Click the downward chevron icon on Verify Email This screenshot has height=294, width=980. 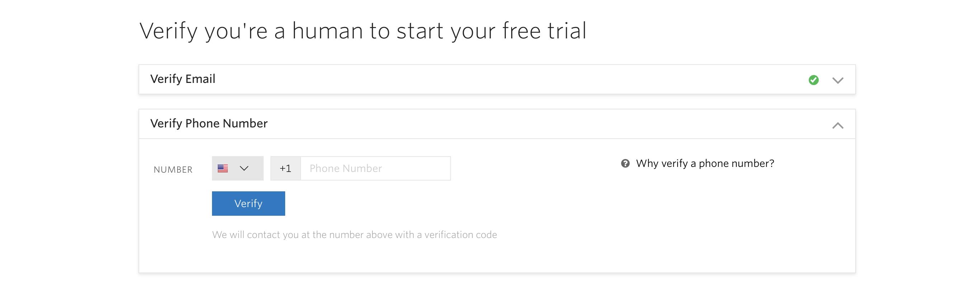(x=838, y=80)
